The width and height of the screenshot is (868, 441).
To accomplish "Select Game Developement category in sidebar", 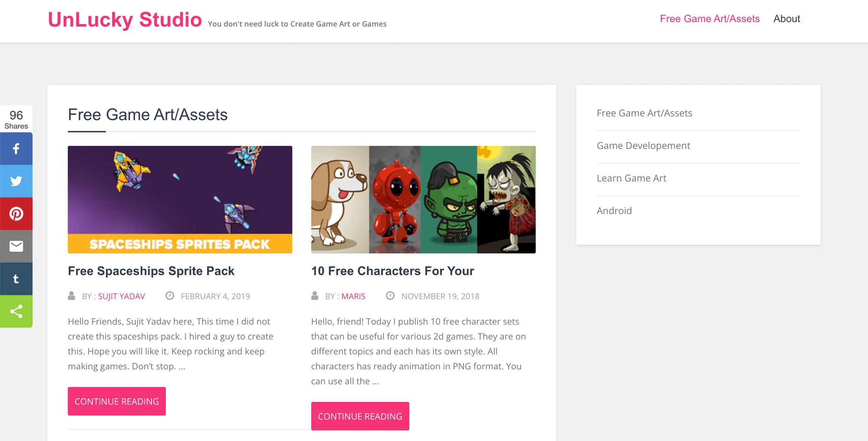I will point(643,146).
